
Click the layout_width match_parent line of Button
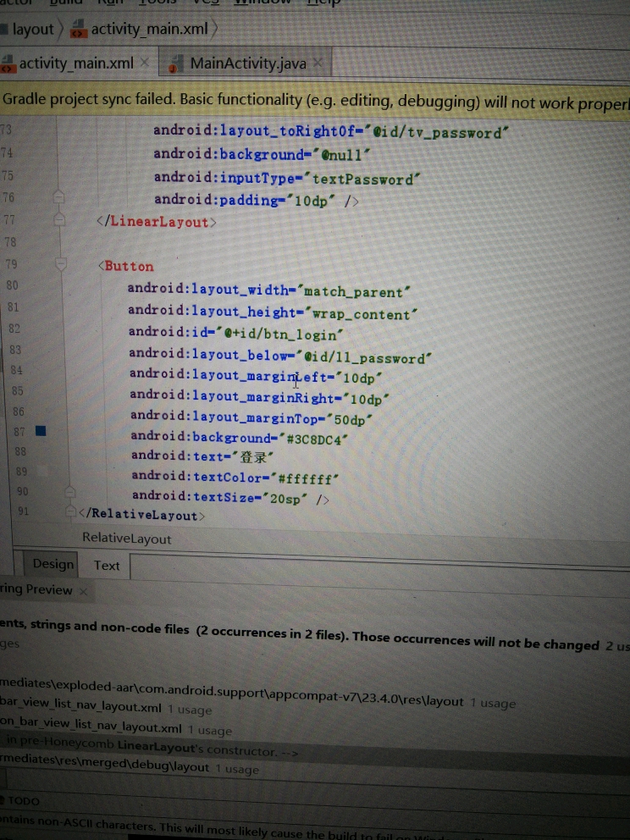click(x=269, y=290)
